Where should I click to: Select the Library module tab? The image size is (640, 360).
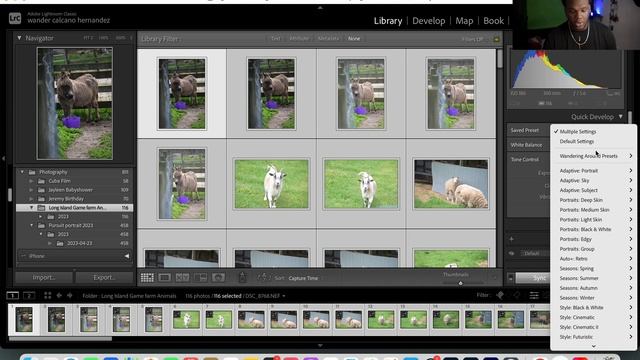388,21
